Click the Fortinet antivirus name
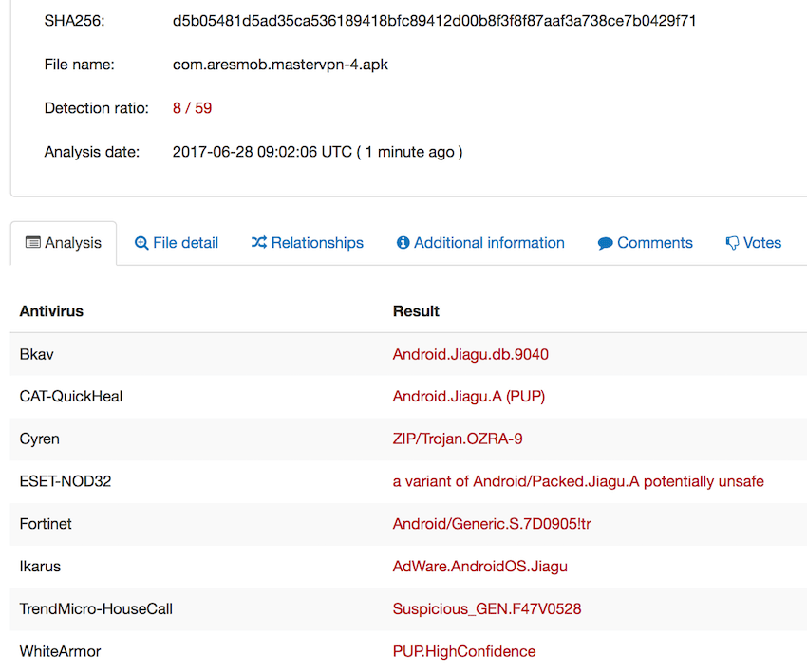The image size is (807, 672). pyautogui.click(x=46, y=524)
